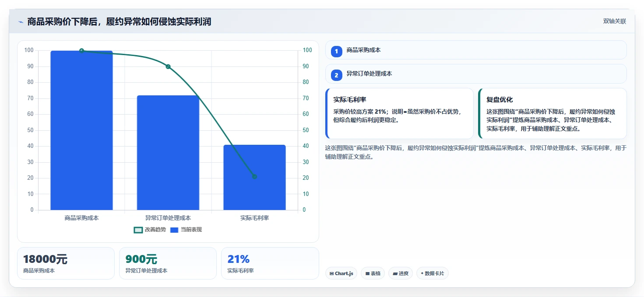The width and height of the screenshot is (644, 297).
Task: Click the 900元 data card value
Action: tap(141, 259)
